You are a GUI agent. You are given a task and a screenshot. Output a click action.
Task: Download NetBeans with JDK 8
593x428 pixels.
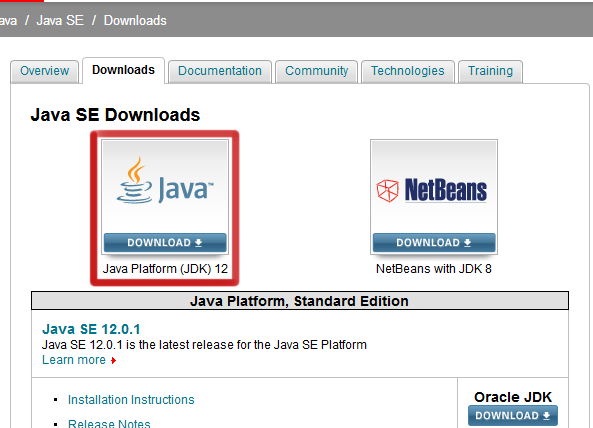point(434,243)
